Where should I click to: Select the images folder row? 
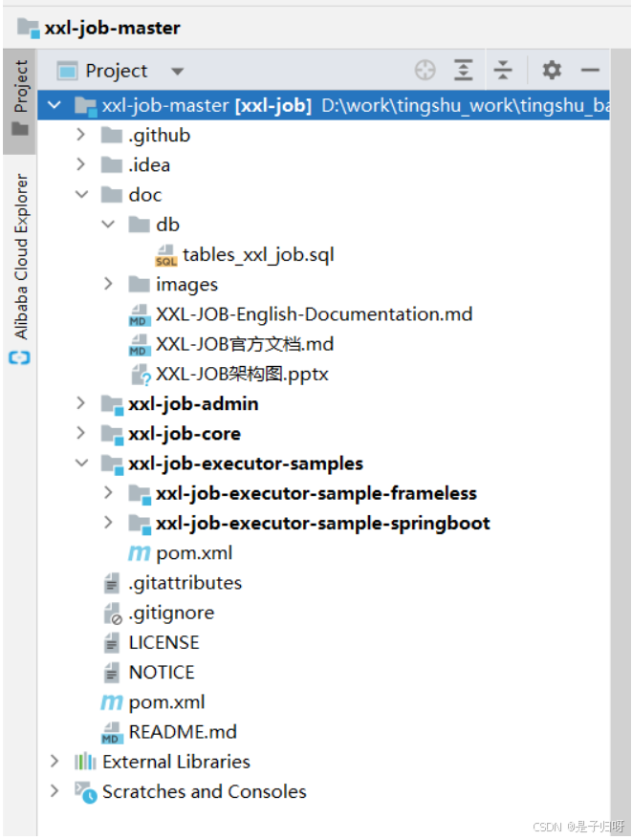(x=323, y=285)
